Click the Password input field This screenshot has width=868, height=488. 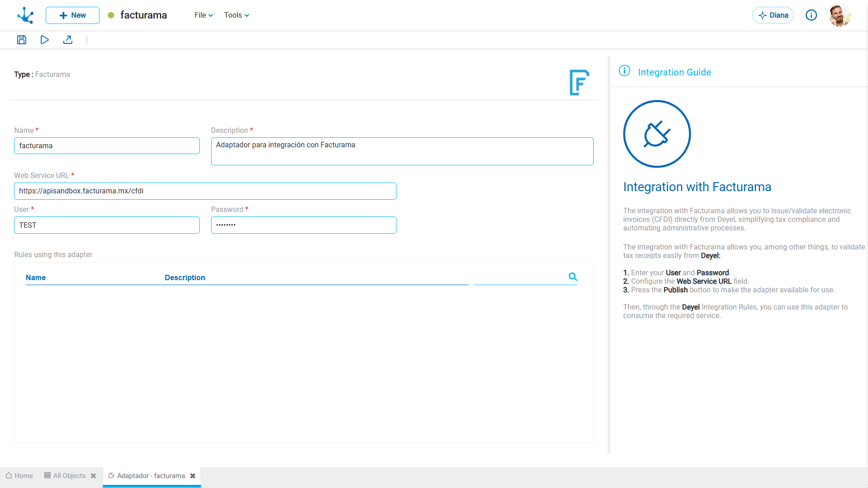[x=303, y=225]
